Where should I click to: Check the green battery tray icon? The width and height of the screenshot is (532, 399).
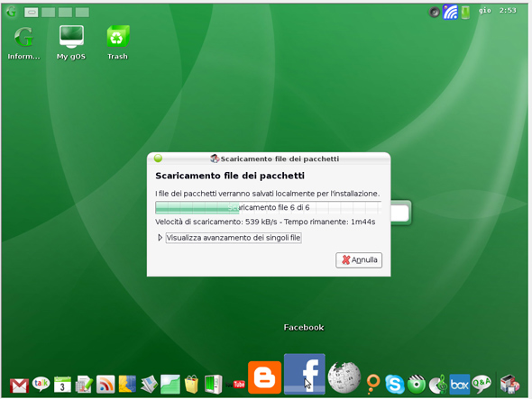tap(465, 13)
